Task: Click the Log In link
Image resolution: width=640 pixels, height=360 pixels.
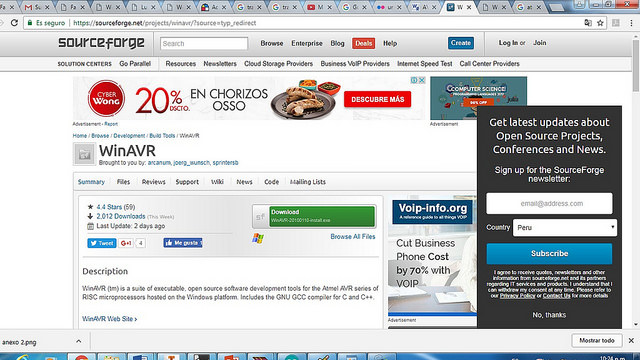Action: click(508, 43)
